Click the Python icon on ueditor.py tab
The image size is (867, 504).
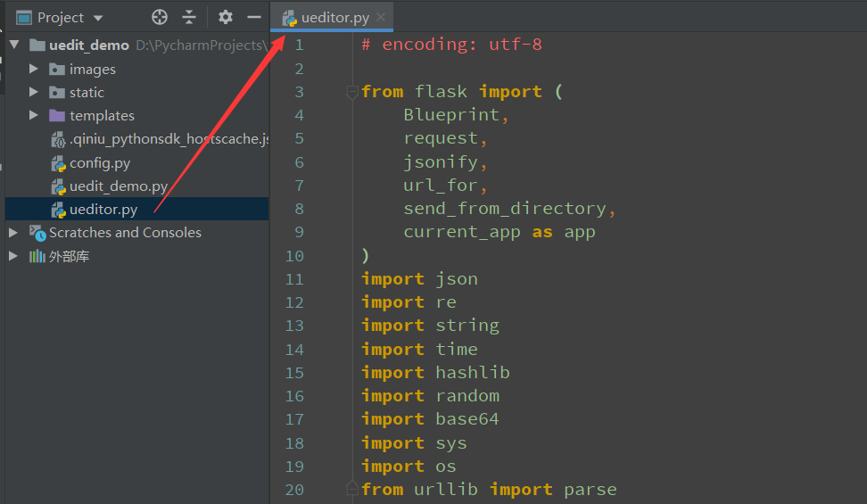click(290, 19)
